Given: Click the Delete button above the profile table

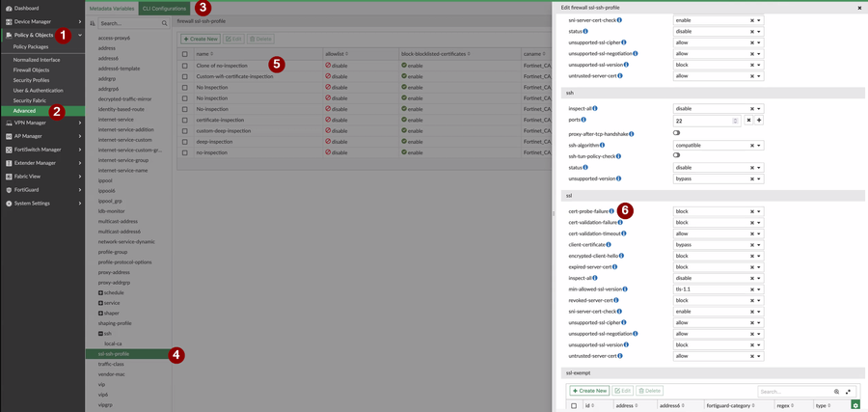Looking at the screenshot, I should pyautogui.click(x=260, y=39).
